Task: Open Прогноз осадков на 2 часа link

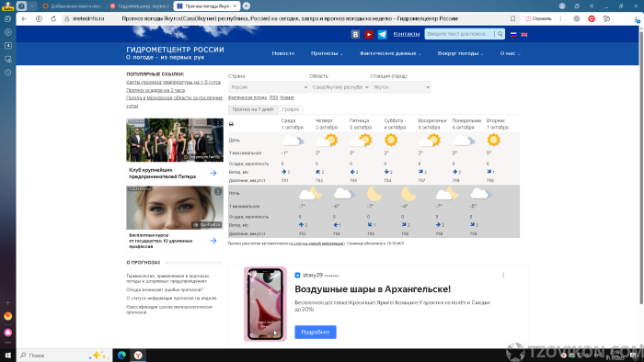Action: click(155, 90)
